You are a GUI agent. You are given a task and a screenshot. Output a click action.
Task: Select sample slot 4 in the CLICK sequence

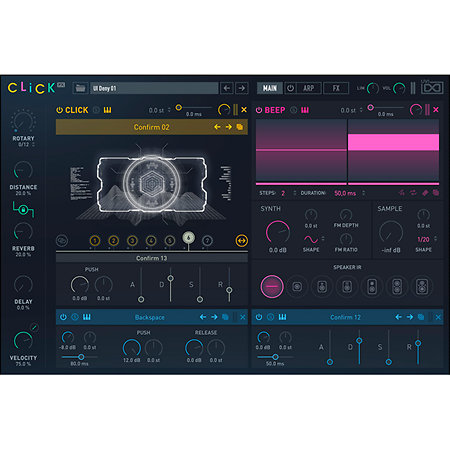coord(151,241)
